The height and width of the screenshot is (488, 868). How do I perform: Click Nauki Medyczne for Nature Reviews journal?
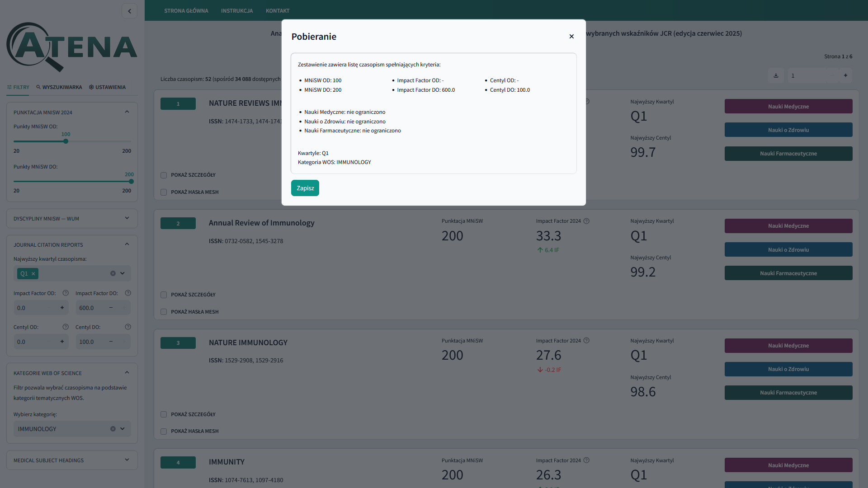point(788,107)
